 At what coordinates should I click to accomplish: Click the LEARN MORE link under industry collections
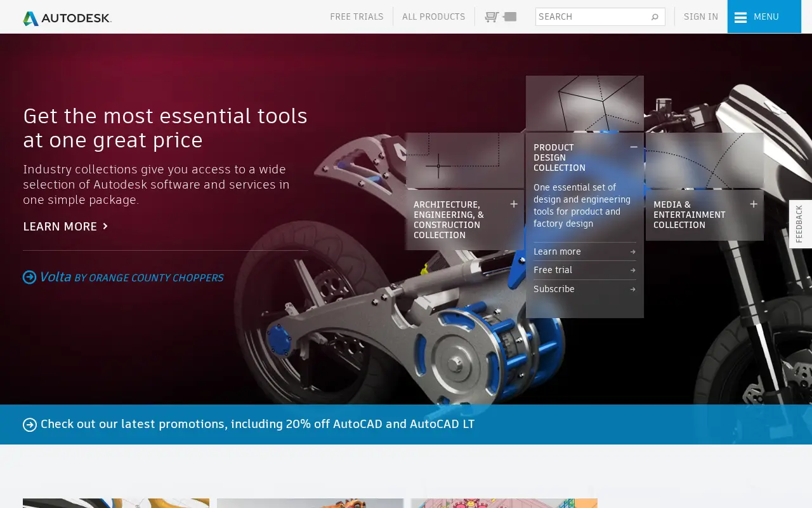[65, 226]
